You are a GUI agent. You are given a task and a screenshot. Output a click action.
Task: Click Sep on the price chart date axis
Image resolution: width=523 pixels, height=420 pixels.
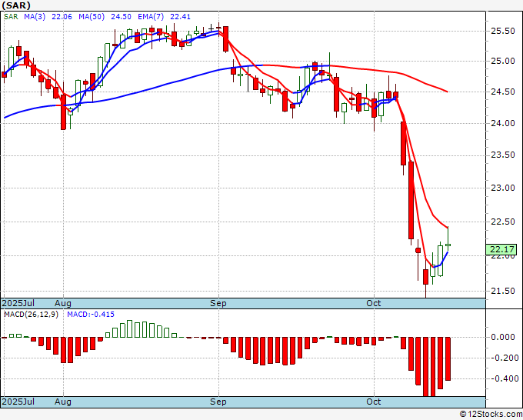click(218, 303)
